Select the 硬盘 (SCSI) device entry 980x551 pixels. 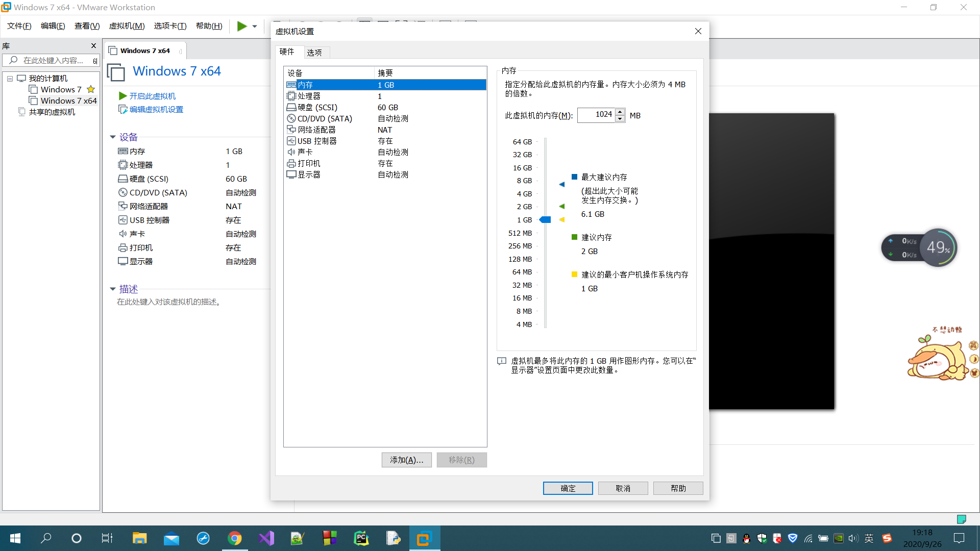[316, 107]
